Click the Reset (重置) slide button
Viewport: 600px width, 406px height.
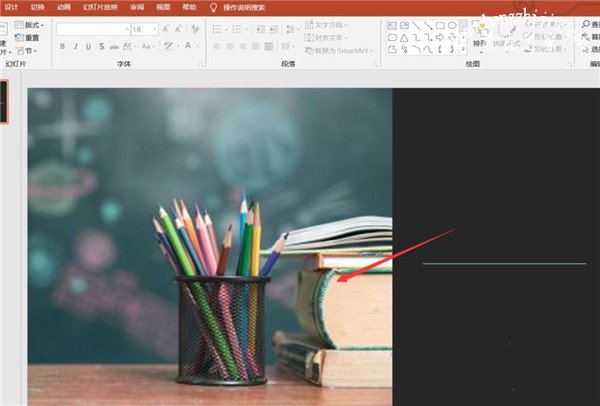[27, 38]
